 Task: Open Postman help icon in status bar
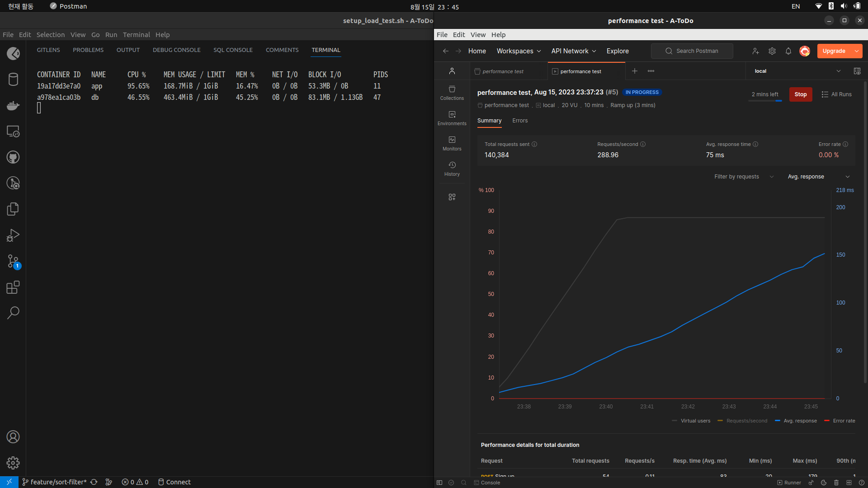862,483
